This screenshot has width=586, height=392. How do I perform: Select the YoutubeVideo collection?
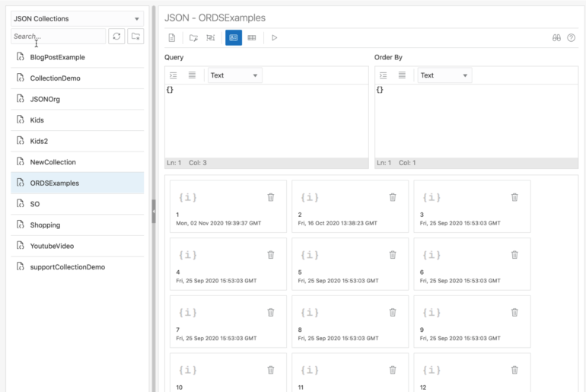click(52, 246)
